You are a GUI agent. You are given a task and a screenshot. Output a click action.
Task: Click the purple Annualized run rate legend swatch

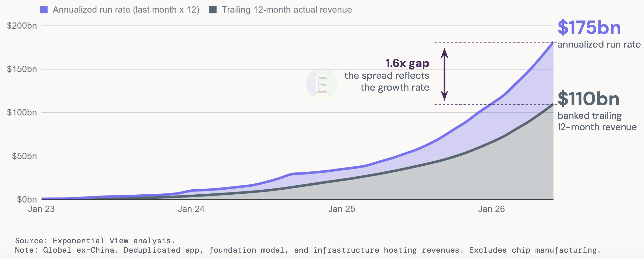click(x=44, y=10)
